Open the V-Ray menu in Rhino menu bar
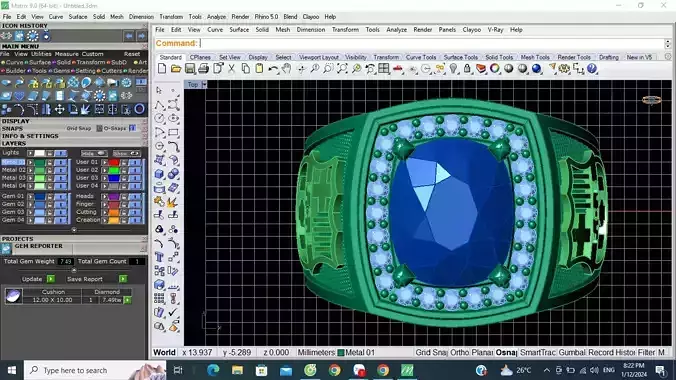The height and width of the screenshot is (380, 676). [495, 30]
